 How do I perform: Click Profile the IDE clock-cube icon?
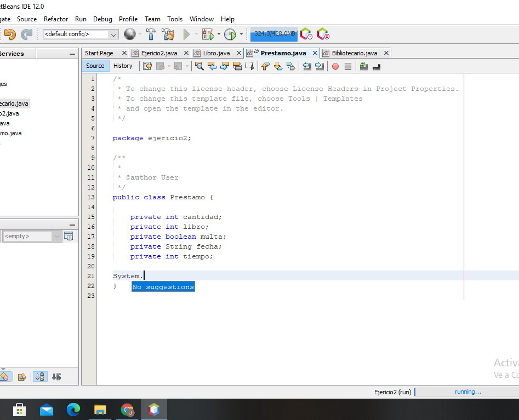click(x=306, y=34)
